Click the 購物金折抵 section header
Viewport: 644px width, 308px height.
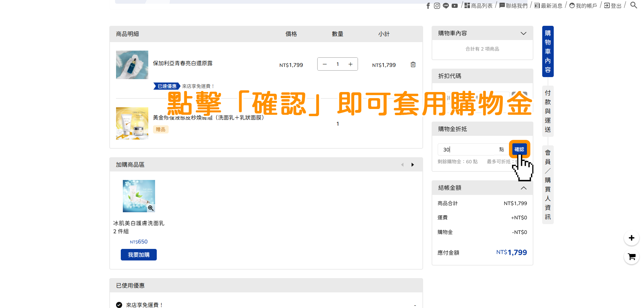click(482, 129)
